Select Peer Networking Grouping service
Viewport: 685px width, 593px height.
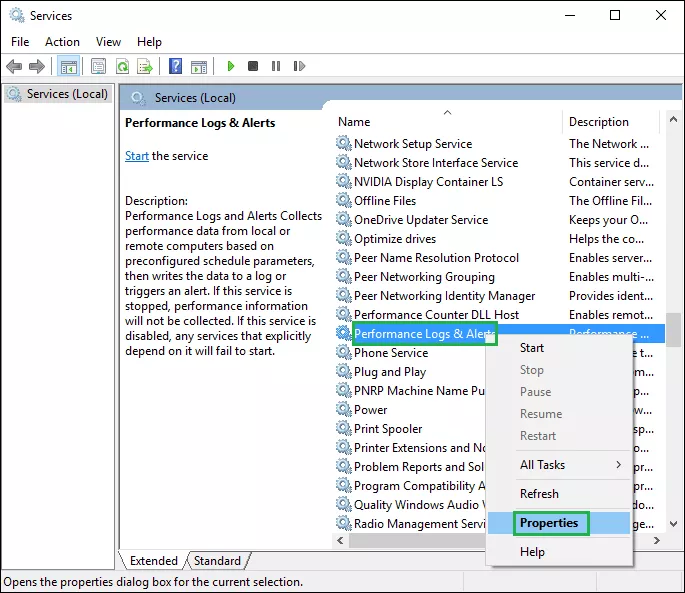pos(499,277)
